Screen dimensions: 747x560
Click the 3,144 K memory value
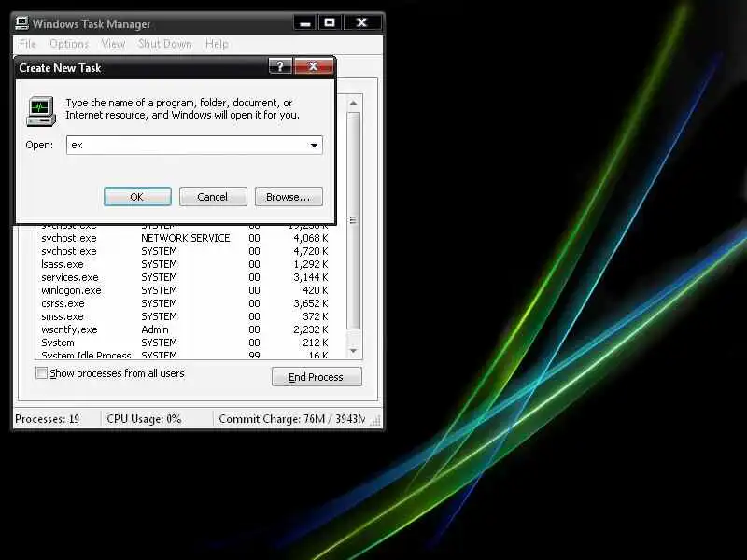click(311, 277)
